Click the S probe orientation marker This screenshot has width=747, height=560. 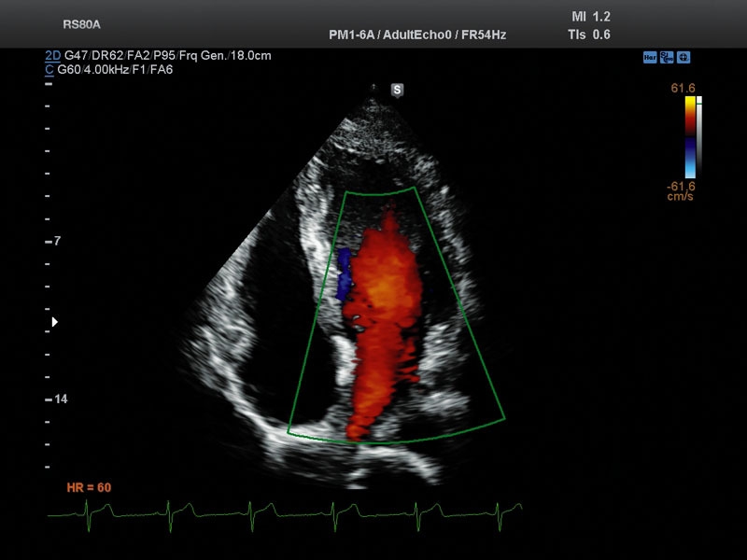click(x=397, y=90)
